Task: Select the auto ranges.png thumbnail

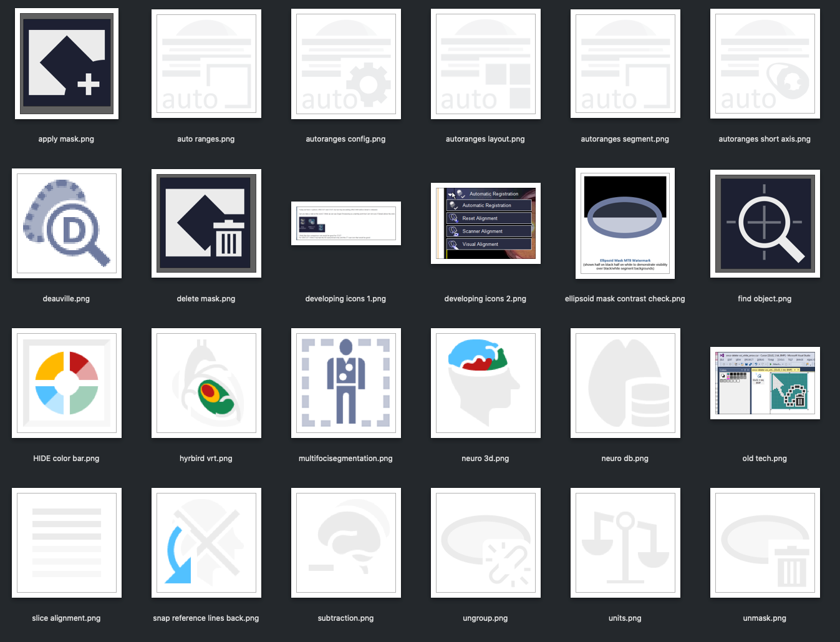Action: (x=206, y=64)
